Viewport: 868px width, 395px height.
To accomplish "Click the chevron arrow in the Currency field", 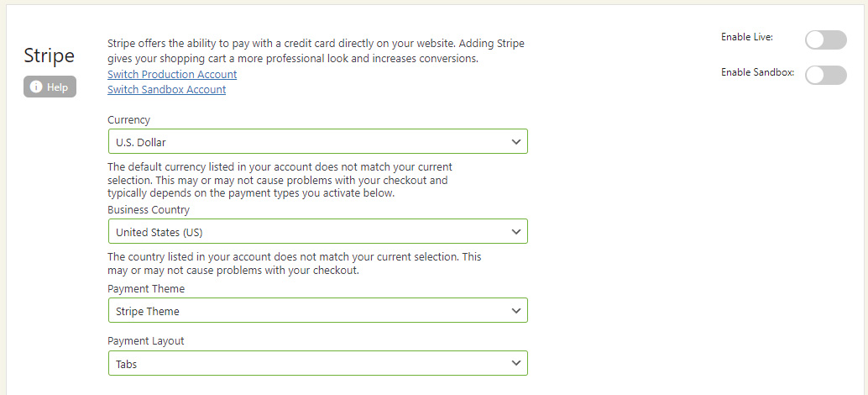I will click(x=516, y=141).
